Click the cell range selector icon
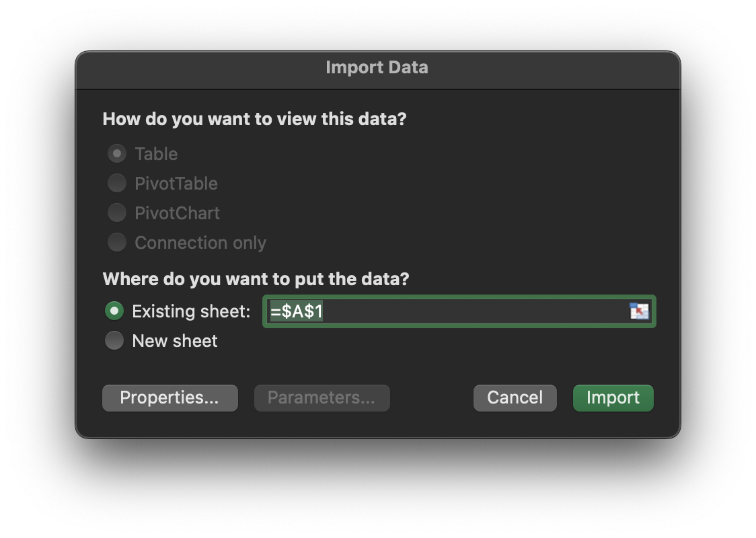 (639, 311)
